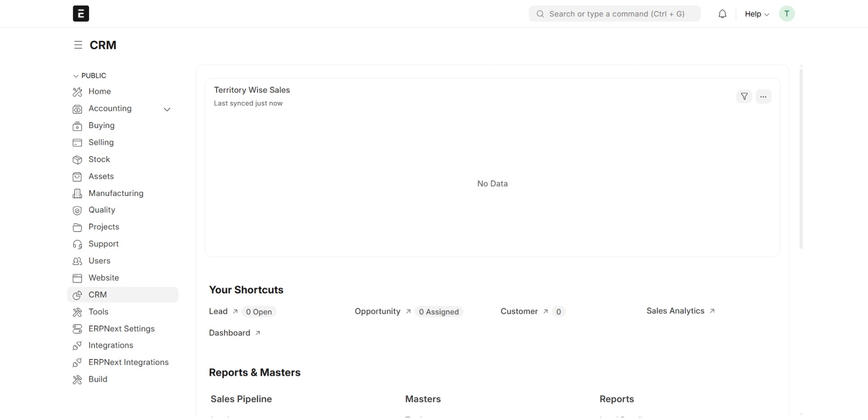Click the Users people icon
Image resolution: width=868 pixels, height=420 pixels.
(x=77, y=261)
